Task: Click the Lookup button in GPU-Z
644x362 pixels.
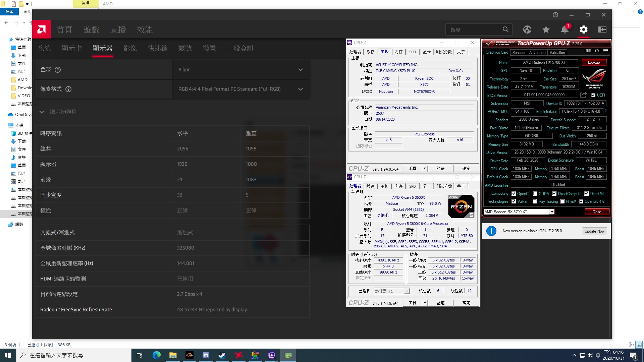Action: [594, 62]
